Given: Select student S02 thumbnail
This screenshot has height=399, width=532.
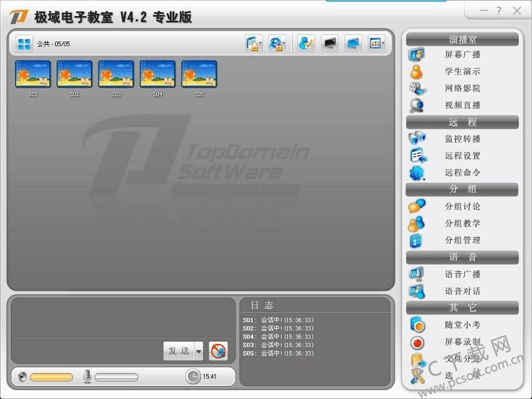Looking at the screenshot, I should [x=75, y=75].
